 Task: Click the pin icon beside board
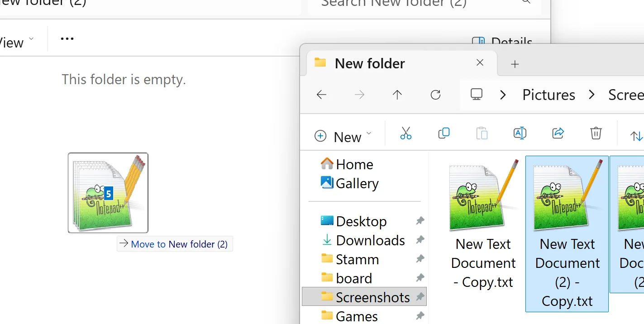coord(420,278)
